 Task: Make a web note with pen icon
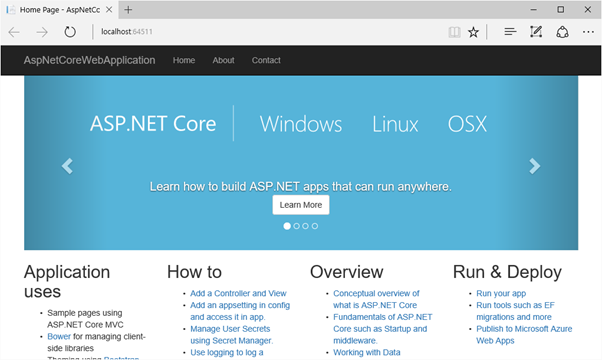(x=536, y=32)
